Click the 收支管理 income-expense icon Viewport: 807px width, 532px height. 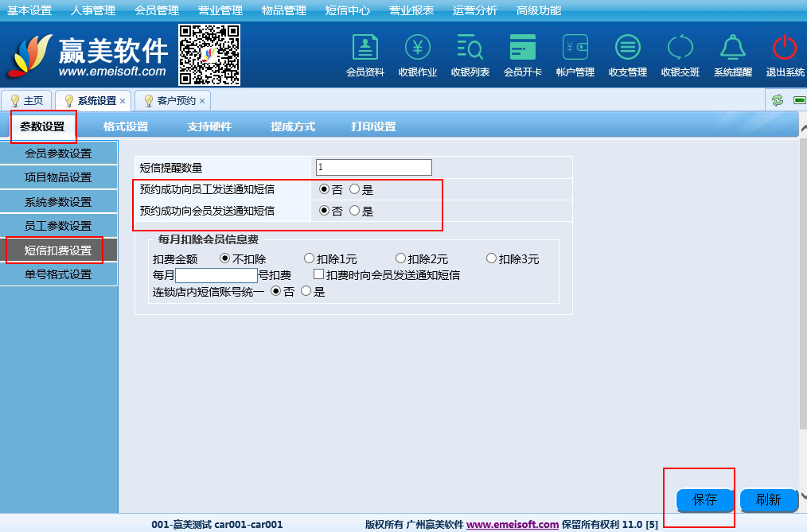tap(627, 49)
